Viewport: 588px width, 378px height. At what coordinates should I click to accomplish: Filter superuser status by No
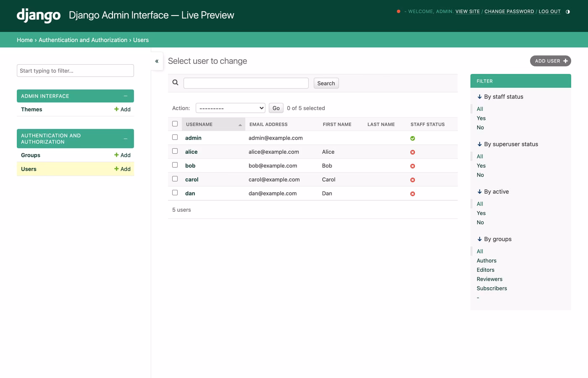coord(480,175)
